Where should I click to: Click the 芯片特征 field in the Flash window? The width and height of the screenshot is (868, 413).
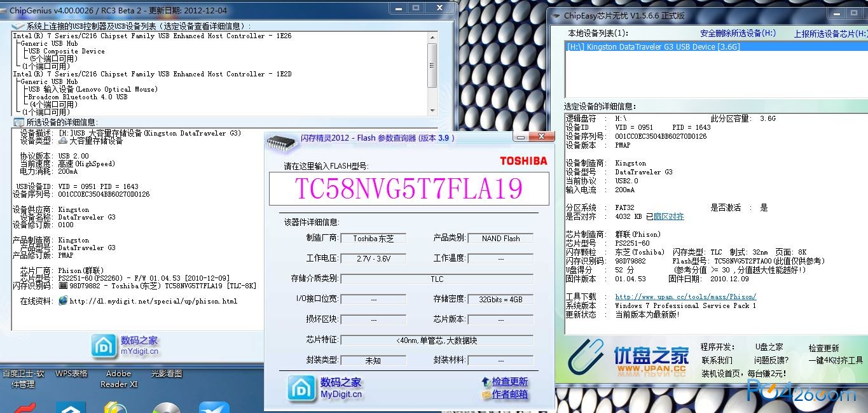click(x=437, y=340)
